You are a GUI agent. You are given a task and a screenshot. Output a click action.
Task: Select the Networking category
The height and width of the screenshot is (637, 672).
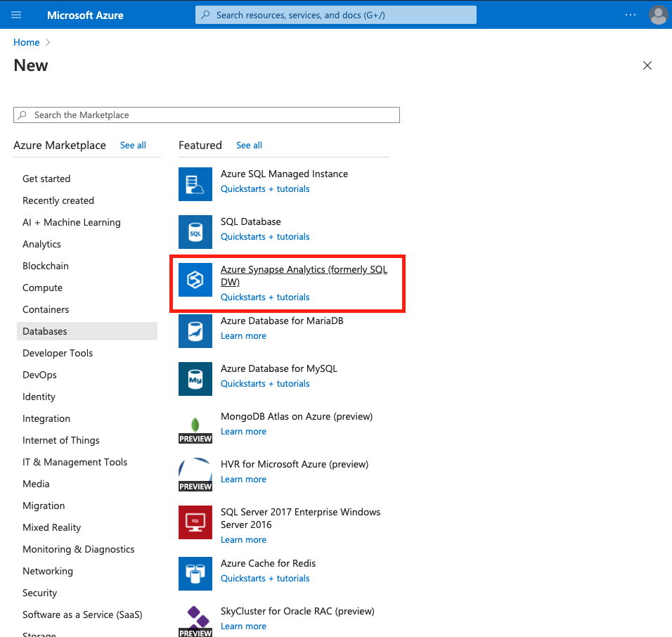pos(47,571)
